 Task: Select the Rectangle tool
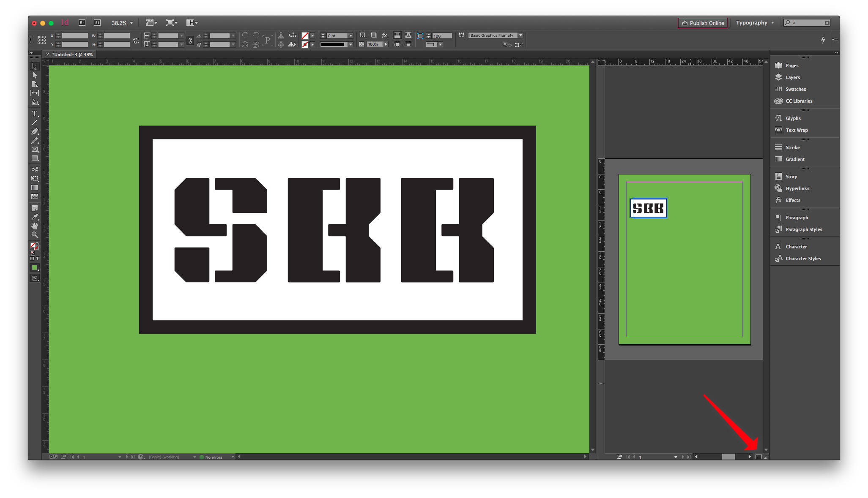click(x=35, y=158)
